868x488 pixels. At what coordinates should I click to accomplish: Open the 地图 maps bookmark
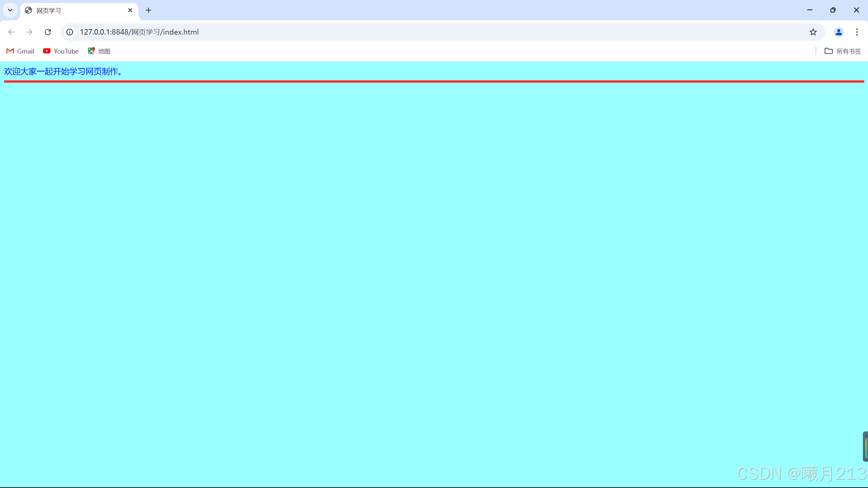(x=99, y=51)
